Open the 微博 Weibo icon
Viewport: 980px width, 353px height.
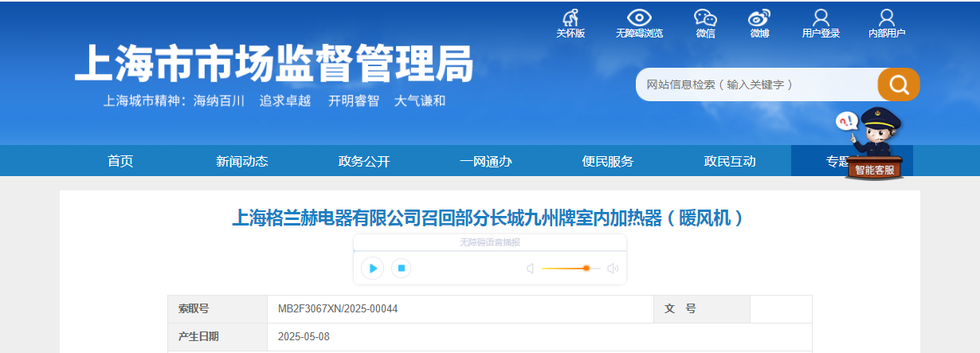[x=759, y=18]
